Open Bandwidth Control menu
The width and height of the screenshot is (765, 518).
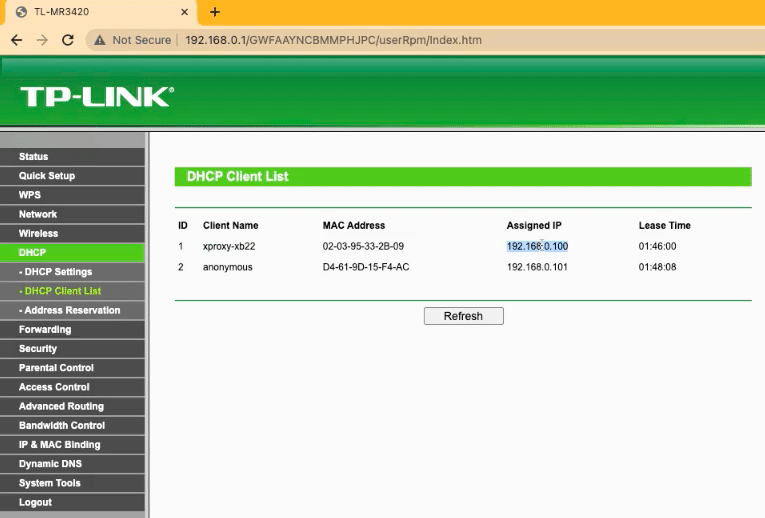[x=72, y=425]
